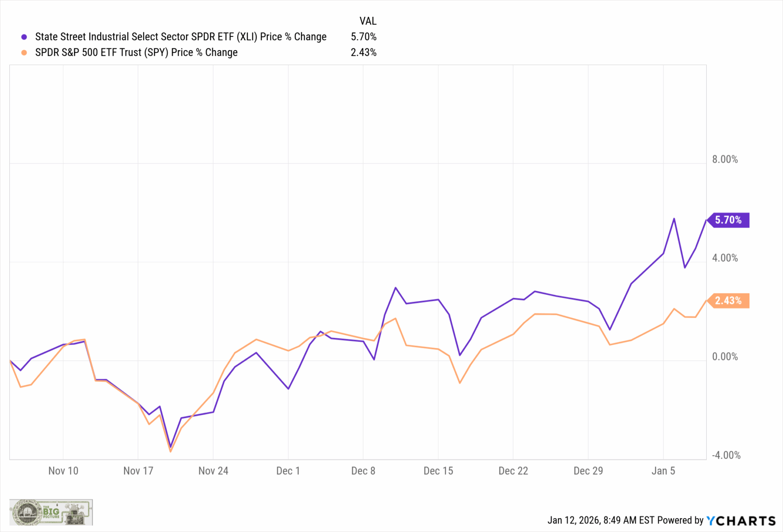The width and height of the screenshot is (783, 532).
Task: Click the Dec 15 date axis label
Action: pyautogui.click(x=438, y=471)
